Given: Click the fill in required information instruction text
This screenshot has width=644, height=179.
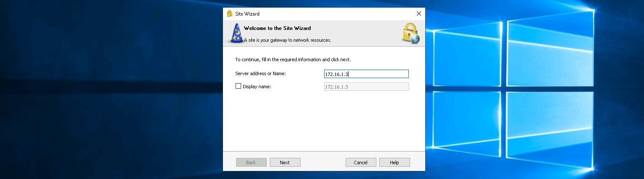Looking at the screenshot, I should (x=293, y=60).
